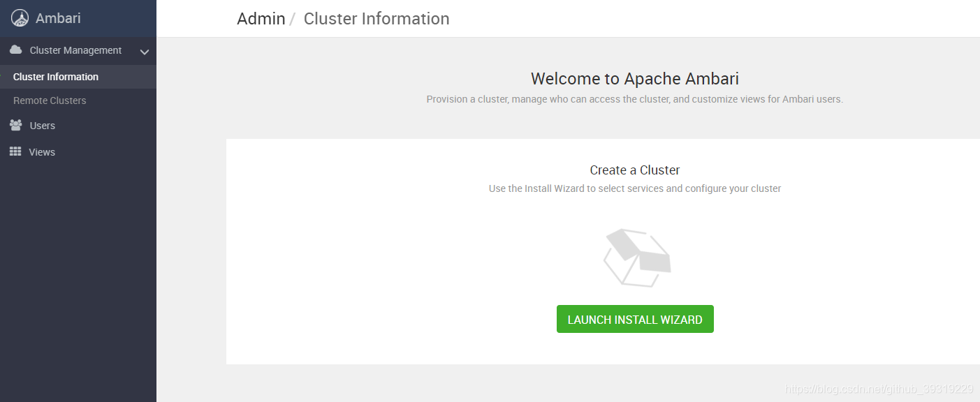
Task: Click the Users people icon
Action: pyautogui.click(x=15, y=126)
